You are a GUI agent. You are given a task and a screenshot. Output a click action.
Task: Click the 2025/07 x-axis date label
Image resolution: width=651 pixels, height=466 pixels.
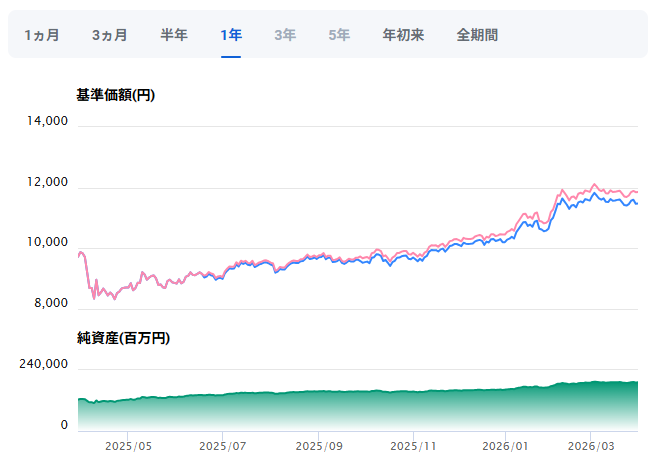coord(223,446)
